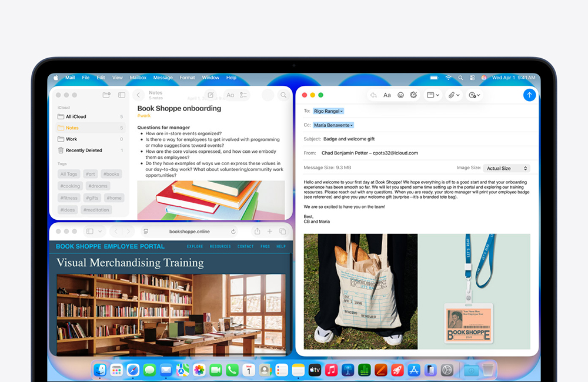588x382 pixels.
Task: Send the email with the blue arrow button
Action: click(x=529, y=95)
